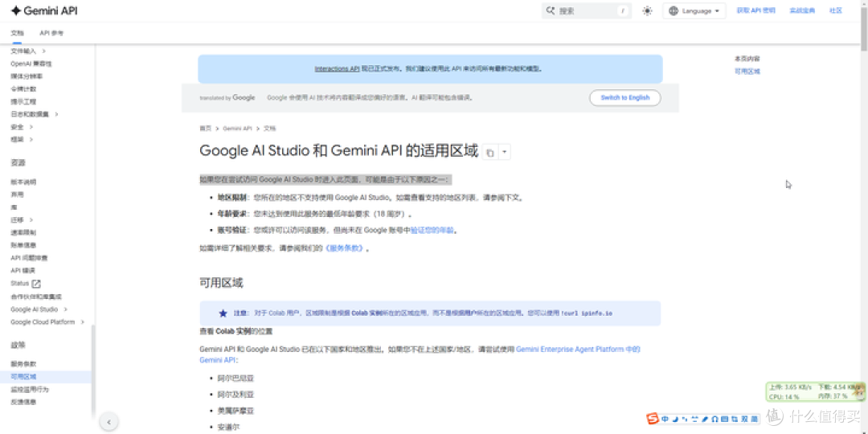This screenshot has width=868, height=434.
Task: Click the moon icon in Sogou toolbar
Action: coord(676,419)
